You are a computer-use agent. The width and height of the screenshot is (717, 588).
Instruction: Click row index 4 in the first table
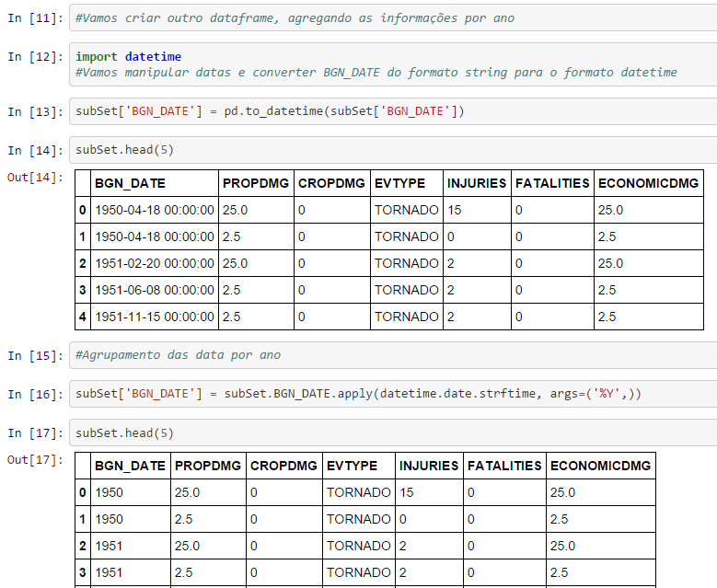pos(83,317)
